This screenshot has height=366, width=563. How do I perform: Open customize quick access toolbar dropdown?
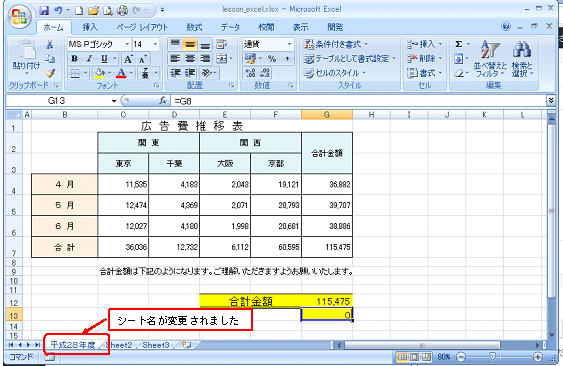pyautogui.click(x=163, y=10)
